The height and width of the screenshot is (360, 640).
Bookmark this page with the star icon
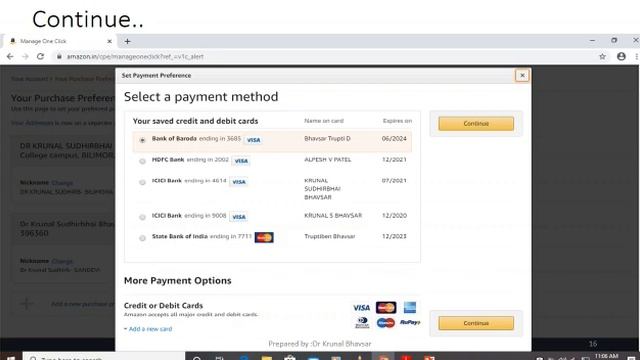[602, 57]
